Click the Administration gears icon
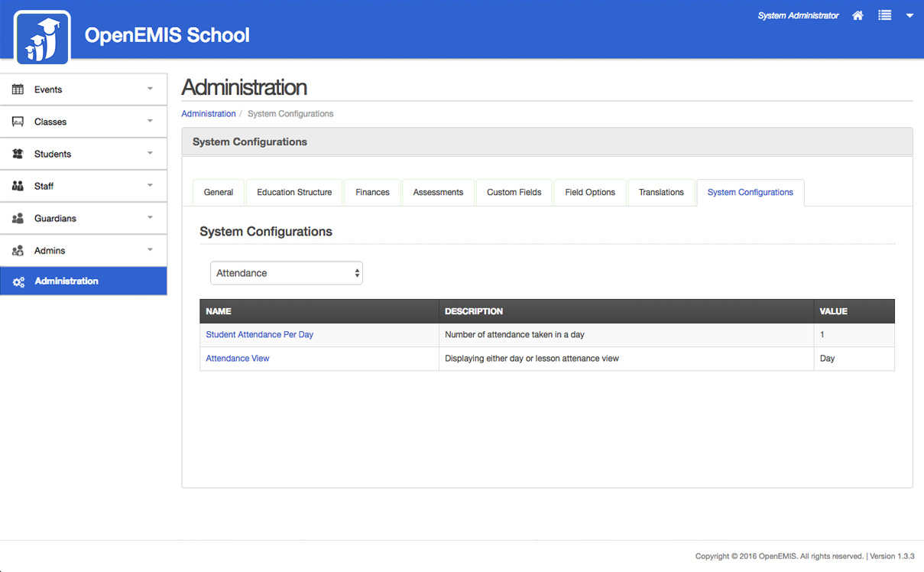The height and width of the screenshot is (572, 924). pos(18,281)
